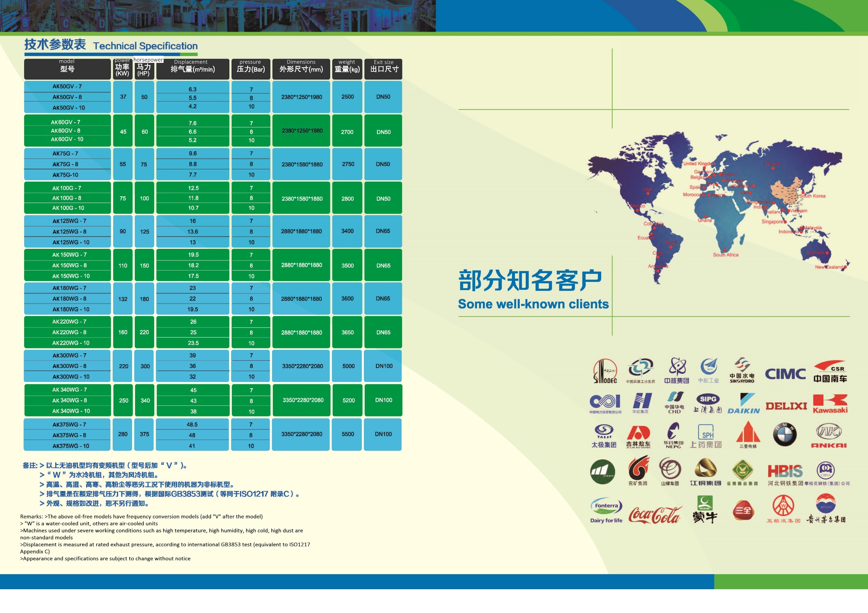Click the Sinohydro 中国水电 logo

[742, 370]
